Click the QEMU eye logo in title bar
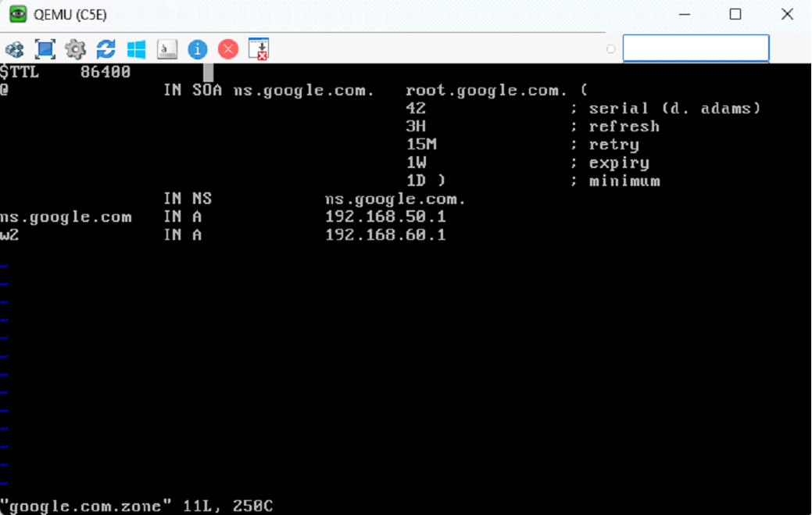This screenshot has height=515, width=812. click(17, 14)
